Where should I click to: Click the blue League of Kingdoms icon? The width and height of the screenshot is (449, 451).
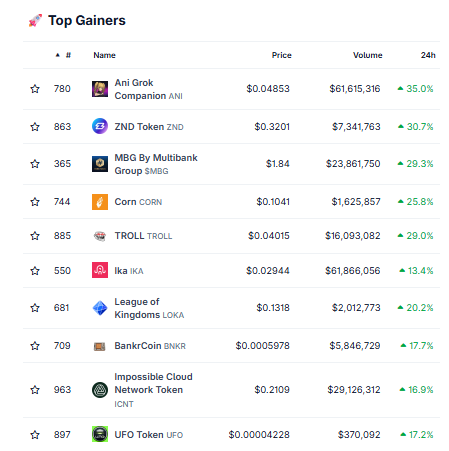pos(100,308)
